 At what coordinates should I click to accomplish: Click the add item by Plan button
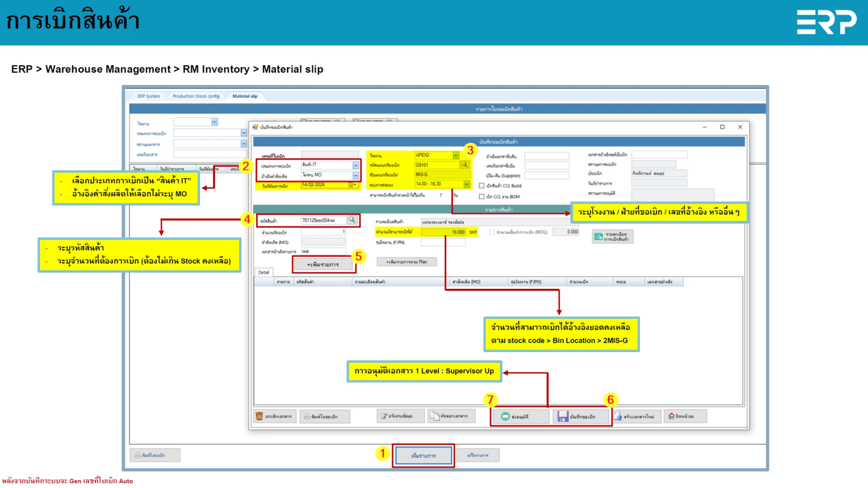406,262
